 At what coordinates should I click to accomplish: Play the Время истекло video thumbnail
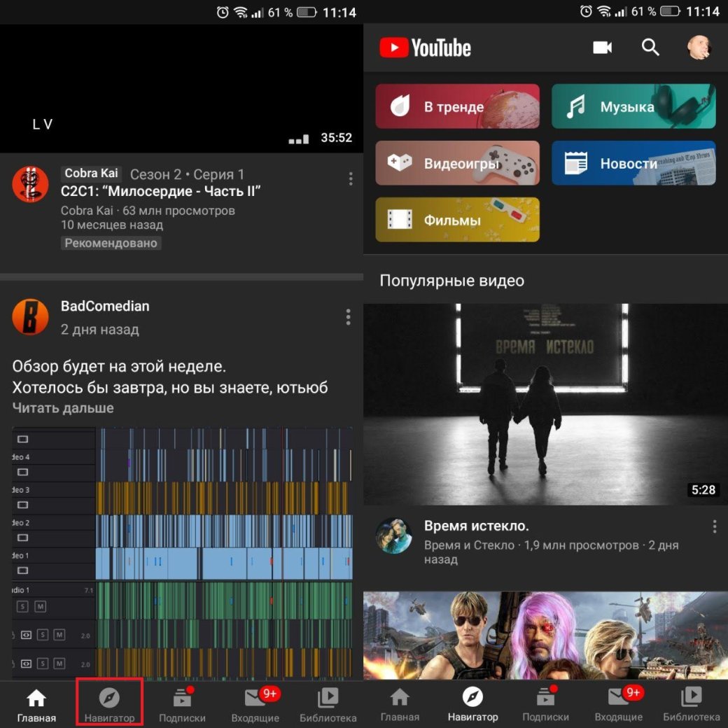click(x=545, y=405)
